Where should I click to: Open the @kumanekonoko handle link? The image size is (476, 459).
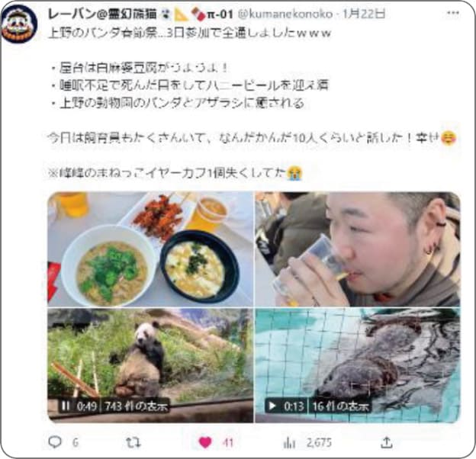(285, 14)
